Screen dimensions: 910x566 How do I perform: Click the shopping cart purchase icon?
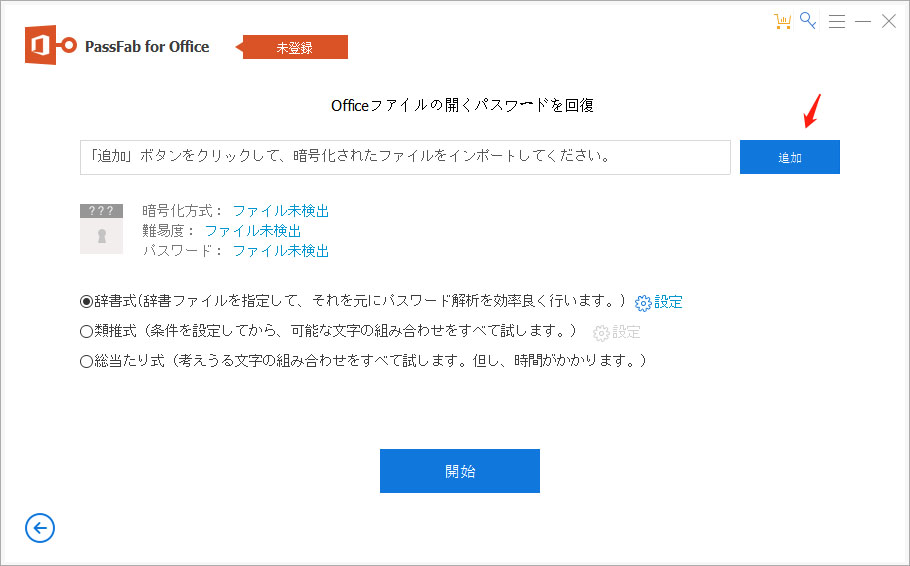coord(783,21)
